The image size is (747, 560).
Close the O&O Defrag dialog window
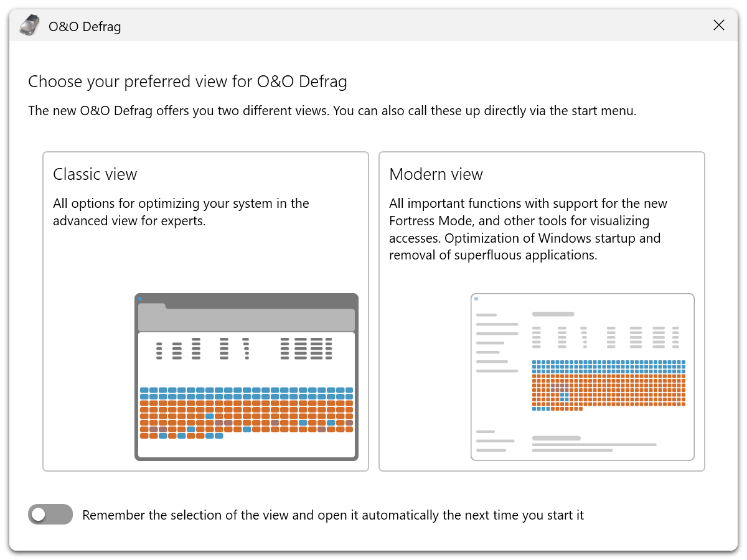tap(719, 26)
